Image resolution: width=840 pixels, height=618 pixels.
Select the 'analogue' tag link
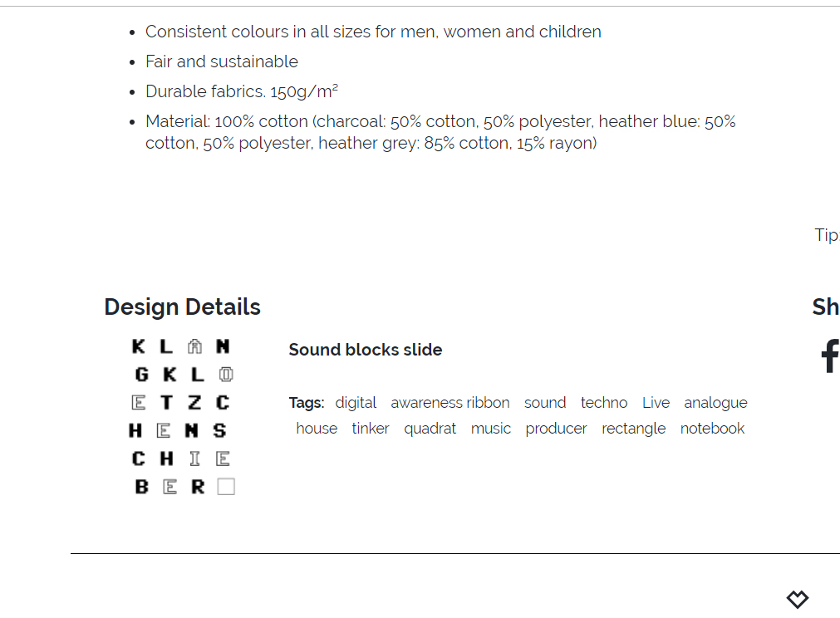pos(715,403)
